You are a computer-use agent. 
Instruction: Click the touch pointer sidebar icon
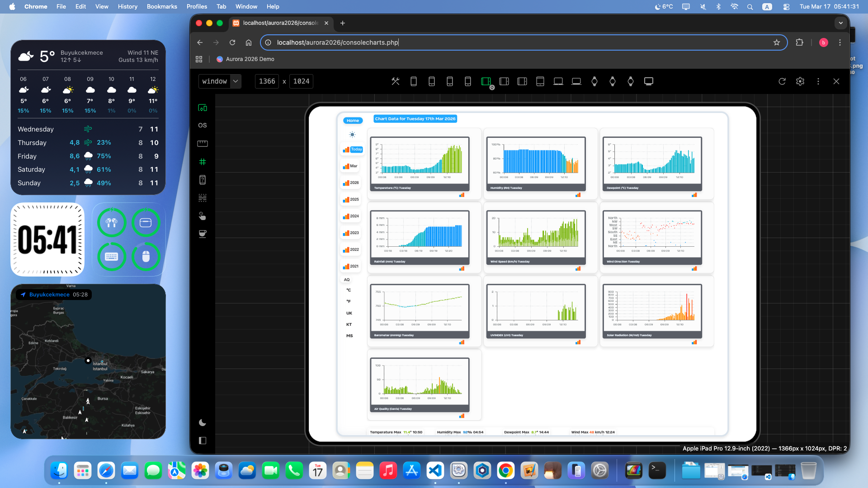click(202, 216)
